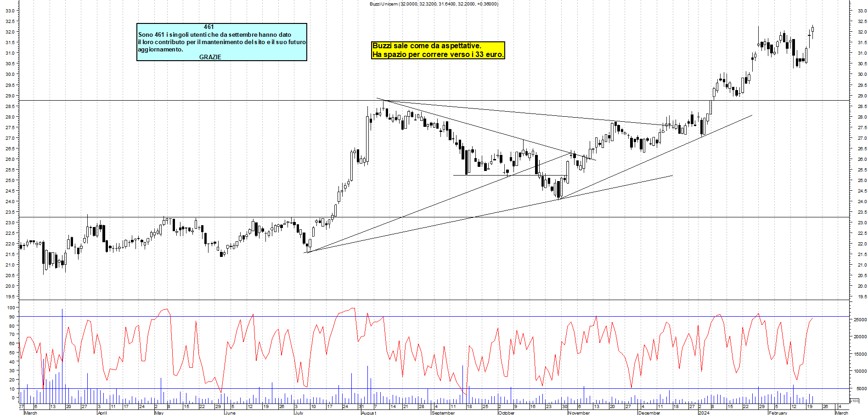Click the 70 label on the oscillator scale

click(13, 335)
